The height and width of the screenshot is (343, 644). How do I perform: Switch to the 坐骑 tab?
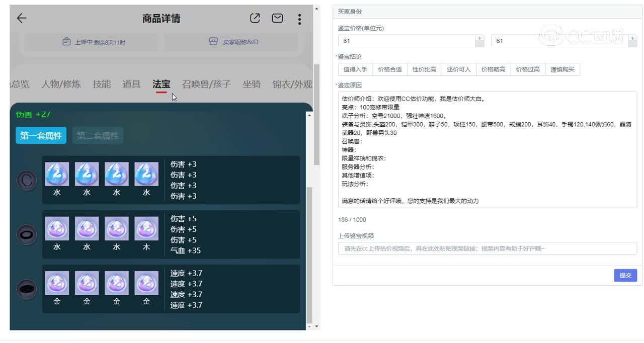click(252, 84)
